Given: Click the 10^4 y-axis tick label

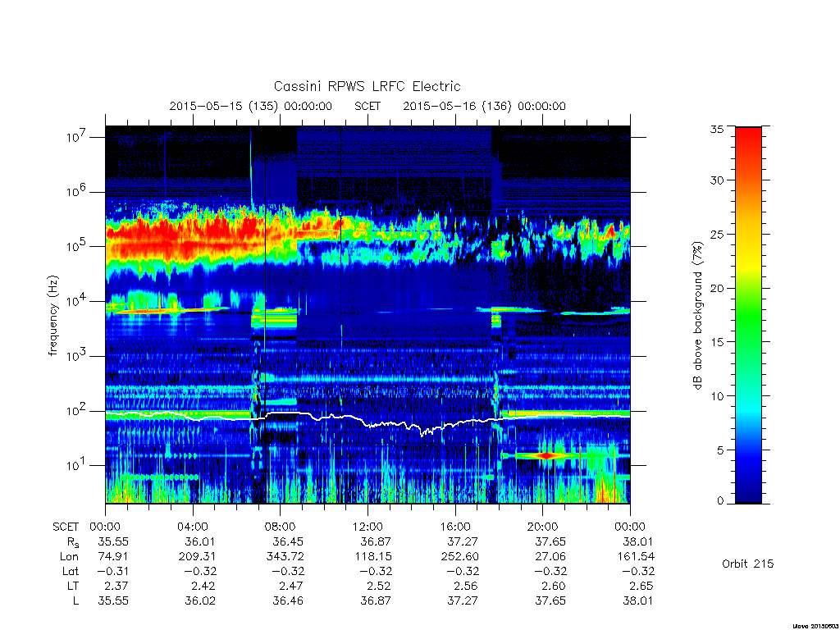Looking at the screenshot, I should pos(78,301).
